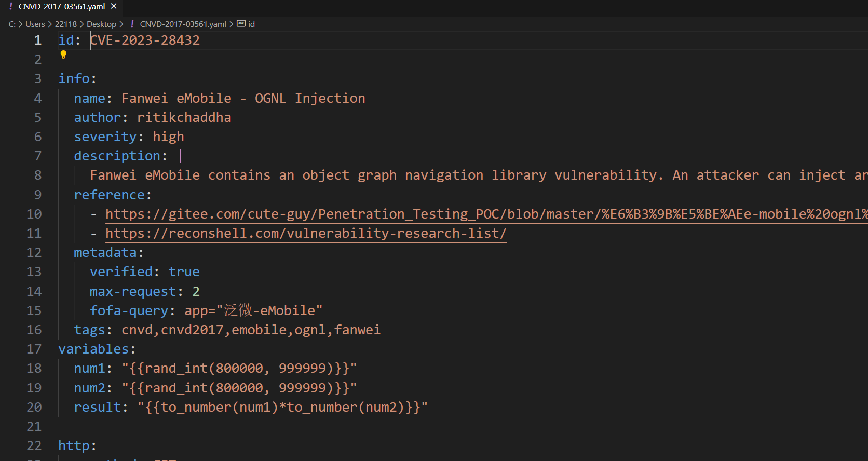Select the CNVD-2017-03561.yaml editor tab

(x=62, y=7)
